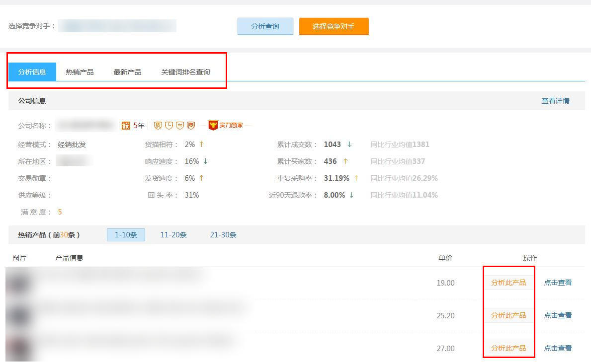The width and height of the screenshot is (591, 364).
Task: Click the 商 shield badge icon
Action: point(190,125)
